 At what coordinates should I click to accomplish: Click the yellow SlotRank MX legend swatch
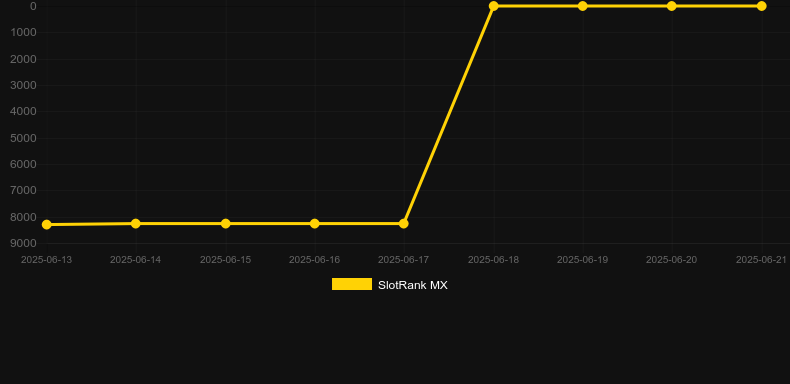[x=352, y=284]
